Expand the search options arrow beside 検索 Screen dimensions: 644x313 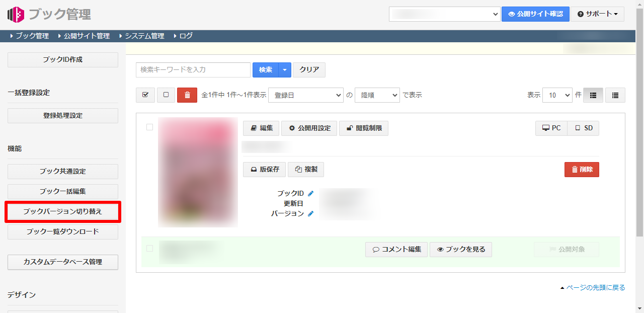click(x=285, y=70)
